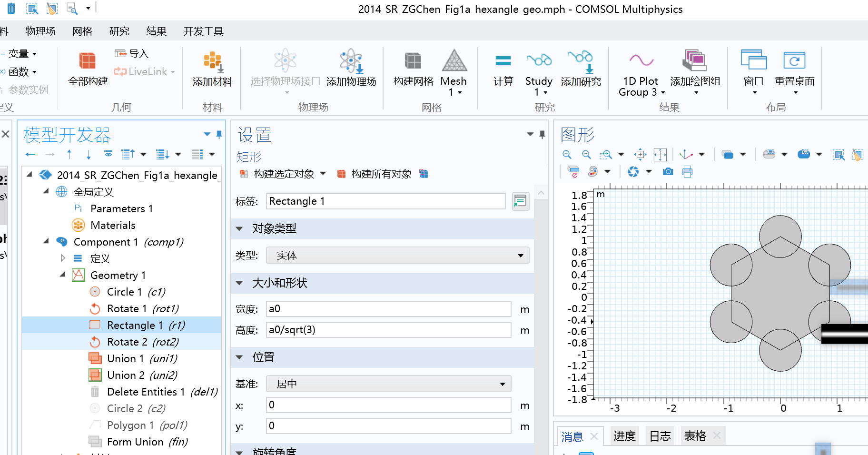Toggle the eye icon in Model Builder toolbar

(108, 154)
